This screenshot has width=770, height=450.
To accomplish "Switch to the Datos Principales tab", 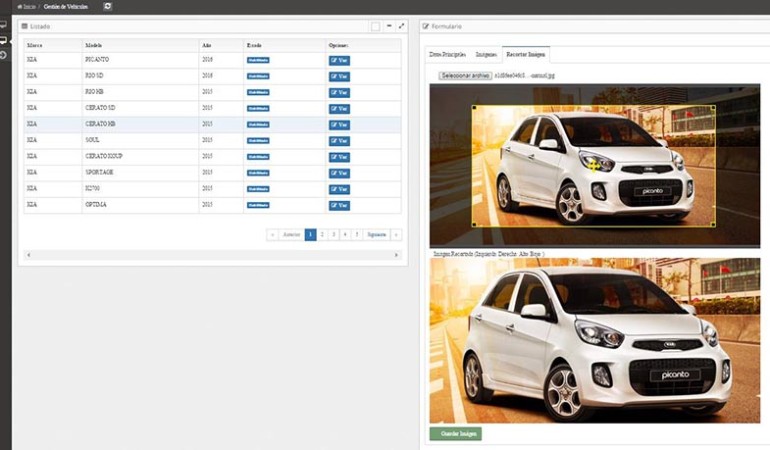I will click(447, 55).
